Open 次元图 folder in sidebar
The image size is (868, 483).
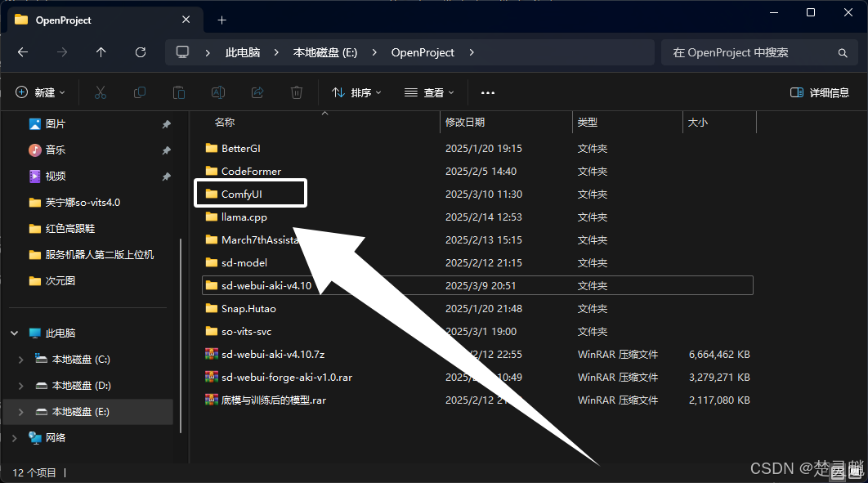pos(60,280)
